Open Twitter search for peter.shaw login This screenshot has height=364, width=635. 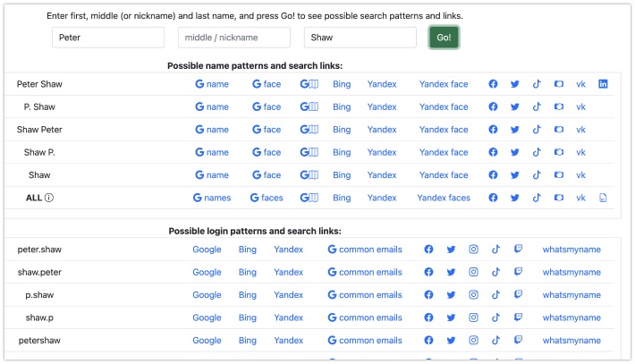coord(451,250)
